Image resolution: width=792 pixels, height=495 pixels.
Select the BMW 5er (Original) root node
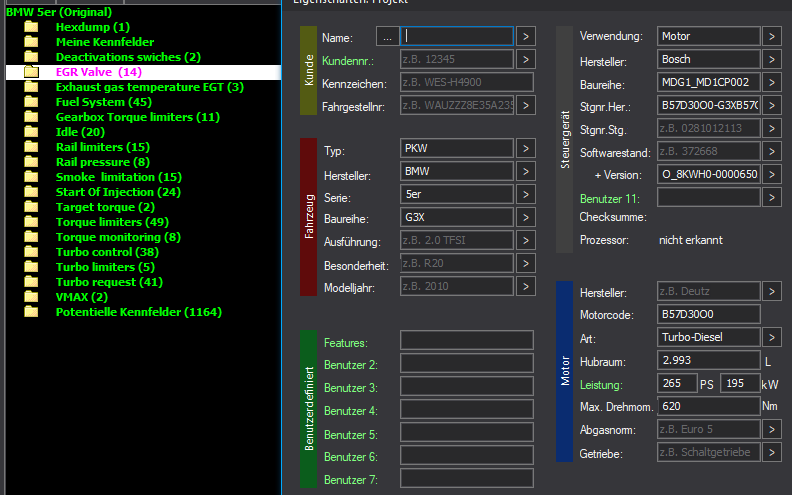point(58,12)
